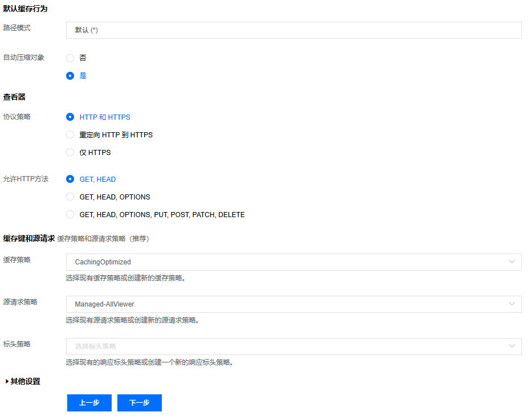Image resolution: width=531 pixels, height=420 pixels.
Task: Click the text '缓存策略和源请求策略（推荐）'
Action: pyautogui.click(x=103, y=239)
